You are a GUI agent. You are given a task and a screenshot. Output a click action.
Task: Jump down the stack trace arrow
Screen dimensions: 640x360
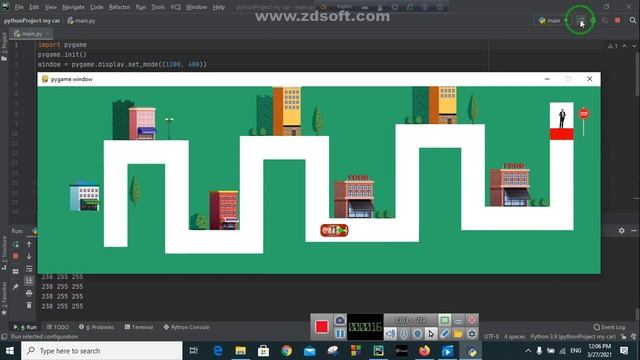point(29,256)
